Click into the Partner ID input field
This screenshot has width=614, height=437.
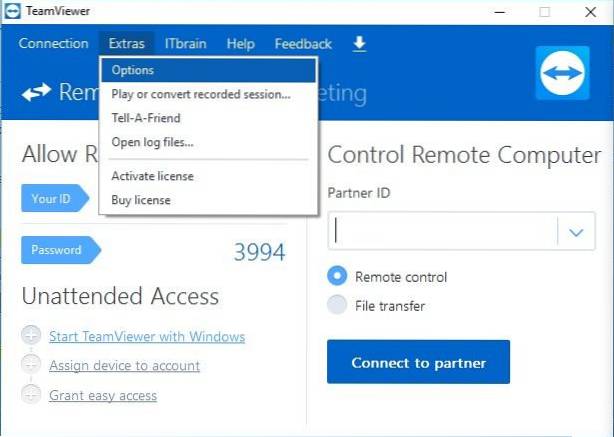444,232
